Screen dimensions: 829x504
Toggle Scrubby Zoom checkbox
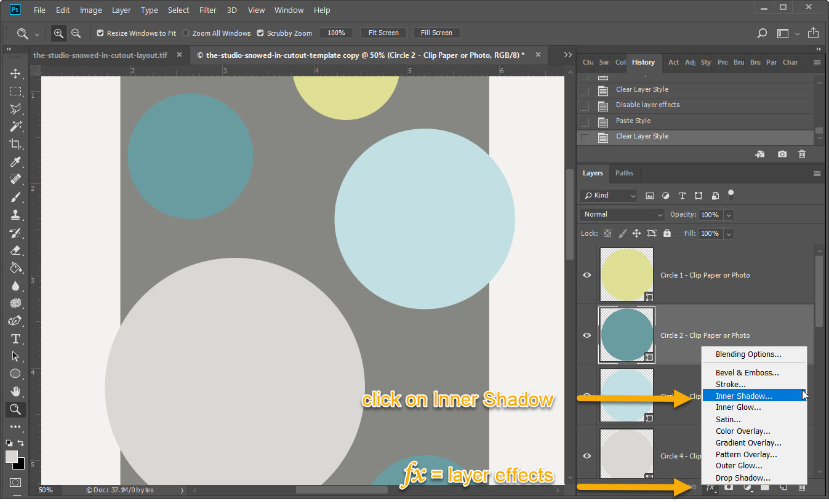pyautogui.click(x=260, y=33)
